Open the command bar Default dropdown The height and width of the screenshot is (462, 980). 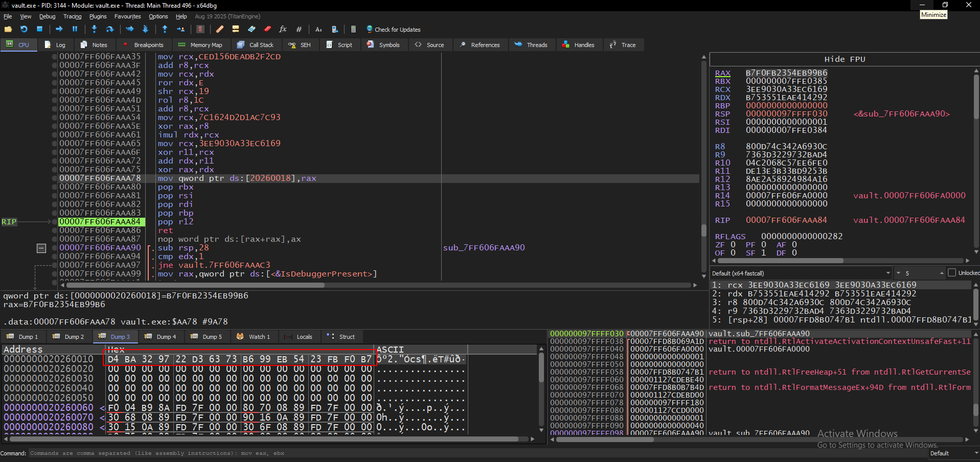pos(953,453)
